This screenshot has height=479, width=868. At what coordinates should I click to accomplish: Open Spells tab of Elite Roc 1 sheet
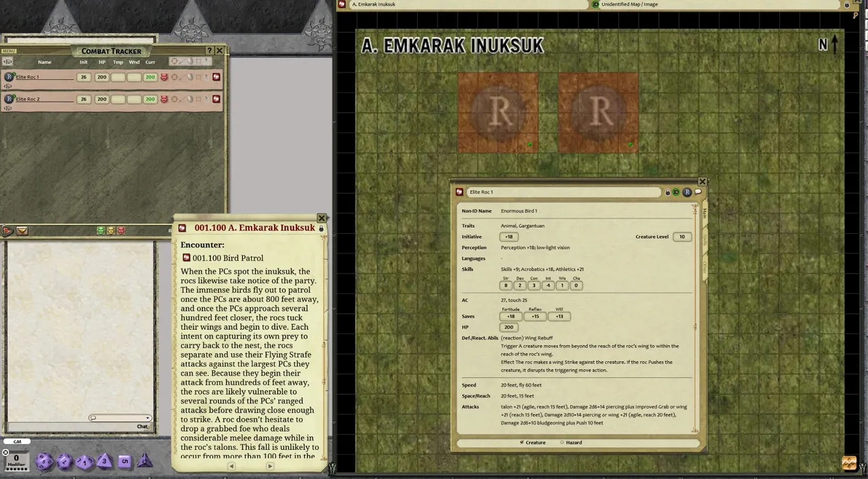[x=705, y=240]
